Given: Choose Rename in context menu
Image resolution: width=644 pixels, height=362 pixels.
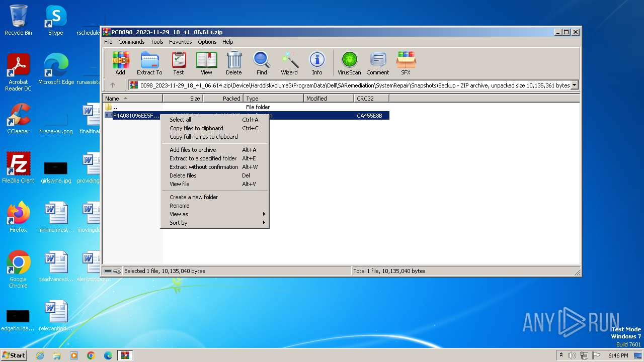Looking at the screenshot, I should point(215,206).
